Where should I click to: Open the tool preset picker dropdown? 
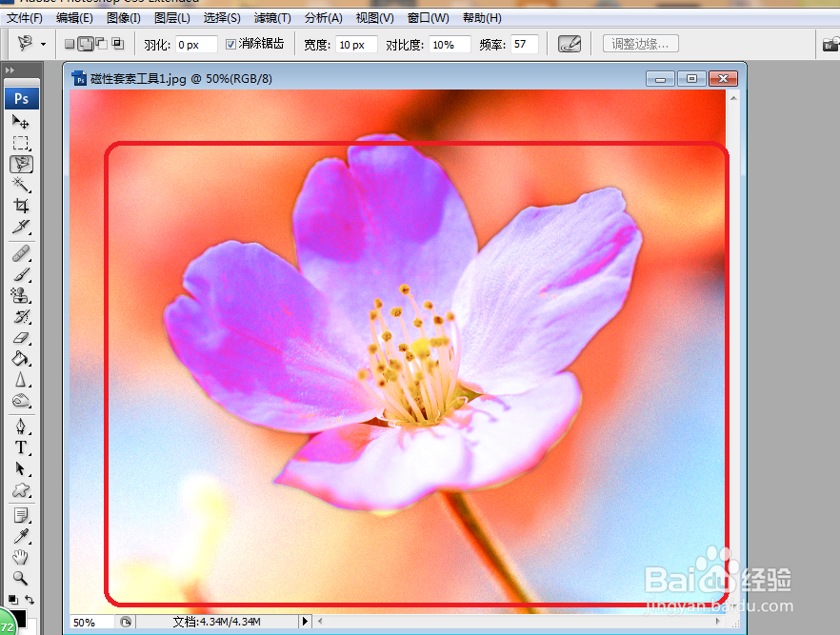[x=44, y=45]
